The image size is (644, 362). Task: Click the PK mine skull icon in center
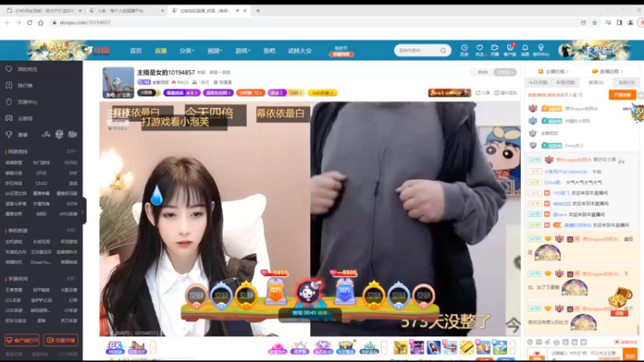(309, 292)
